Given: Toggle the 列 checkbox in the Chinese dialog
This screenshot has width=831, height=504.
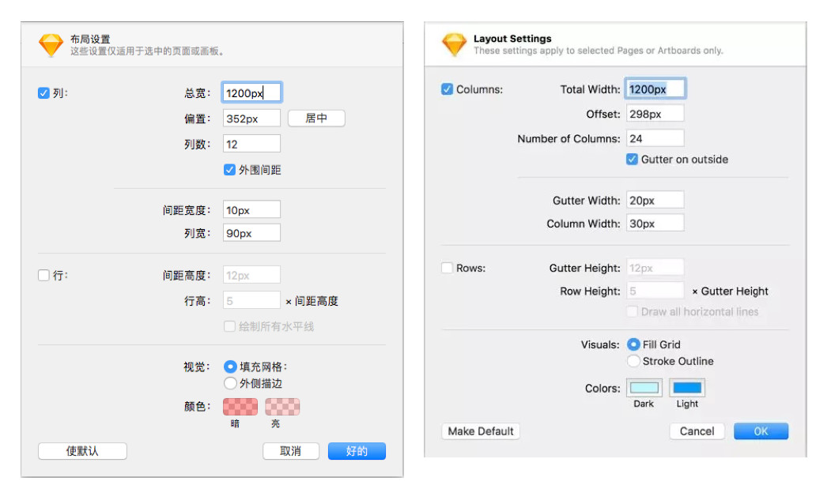Looking at the screenshot, I should coord(43,92).
